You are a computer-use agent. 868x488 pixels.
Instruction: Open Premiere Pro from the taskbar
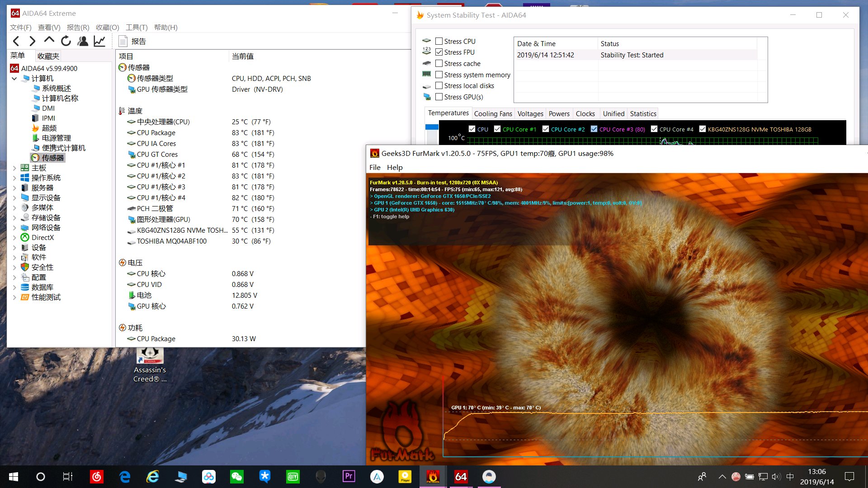[349, 476]
